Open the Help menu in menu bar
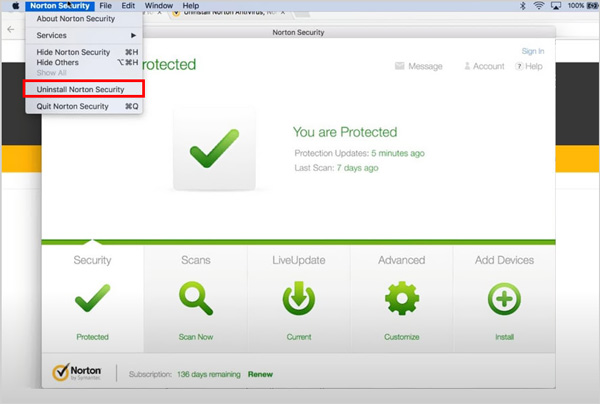Image resolution: width=600 pixels, height=404 pixels. coord(191,6)
